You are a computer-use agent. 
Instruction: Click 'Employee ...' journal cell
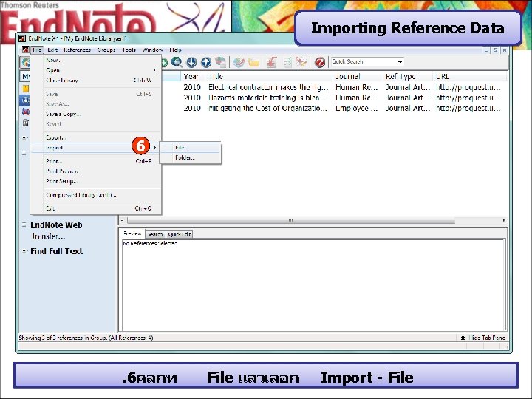point(356,108)
